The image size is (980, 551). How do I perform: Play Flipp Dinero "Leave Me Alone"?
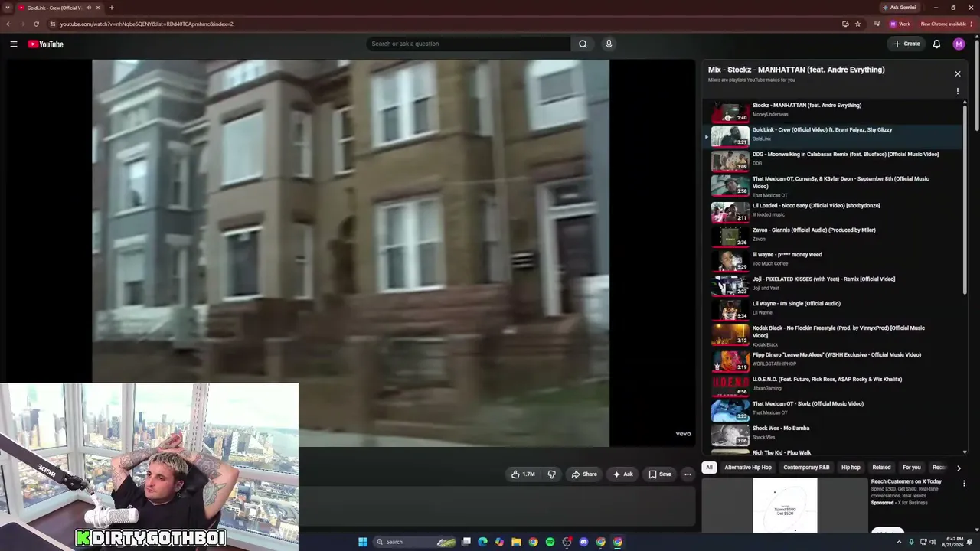click(x=833, y=360)
